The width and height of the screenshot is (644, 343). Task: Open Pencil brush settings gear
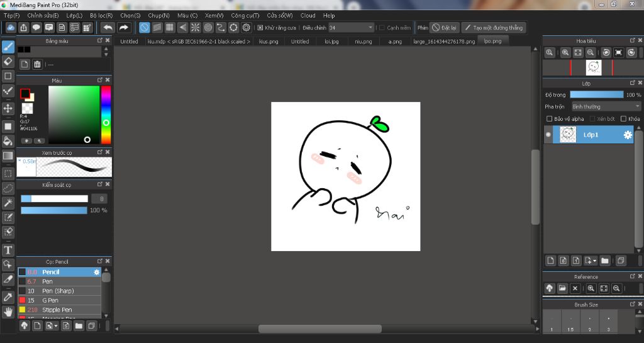pos(96,272)
